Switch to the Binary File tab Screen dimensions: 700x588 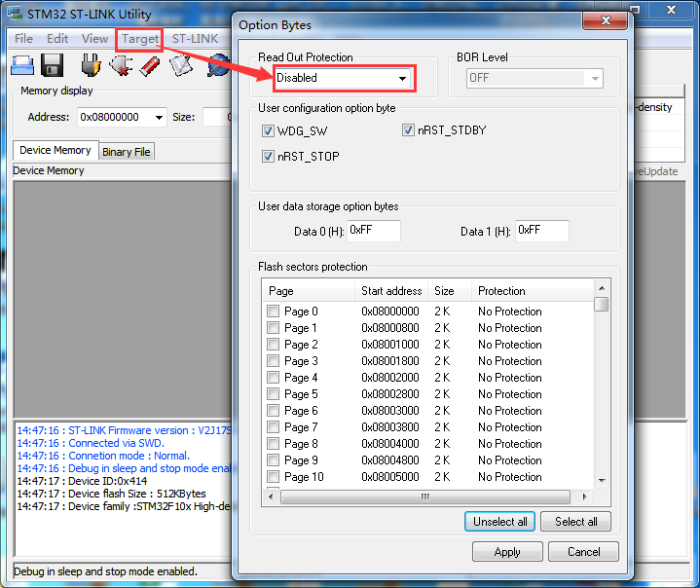click(x=127, y=152)
